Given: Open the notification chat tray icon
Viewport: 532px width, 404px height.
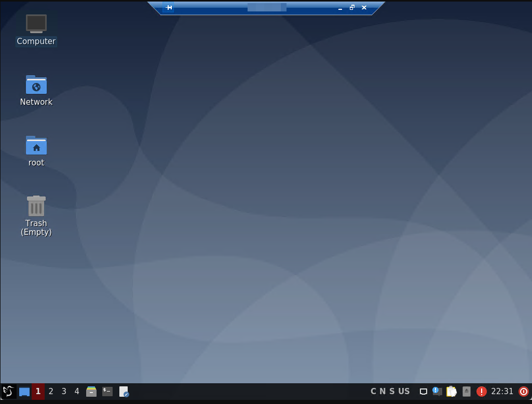Looking at the screenshot, I should 437,392.
